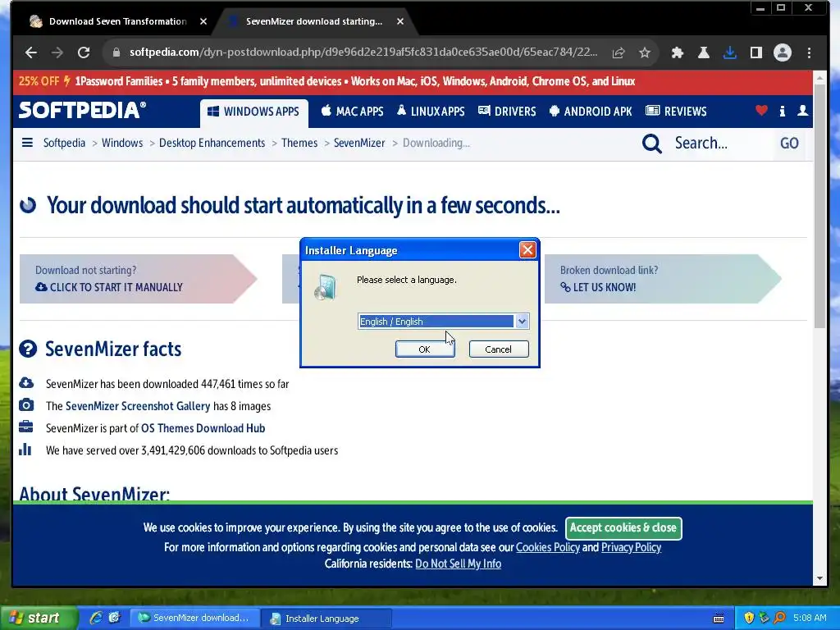The width and height of the screenshot is (840, 630).
Task: Click the magnifier system tray icon
Action: [779, 618]
